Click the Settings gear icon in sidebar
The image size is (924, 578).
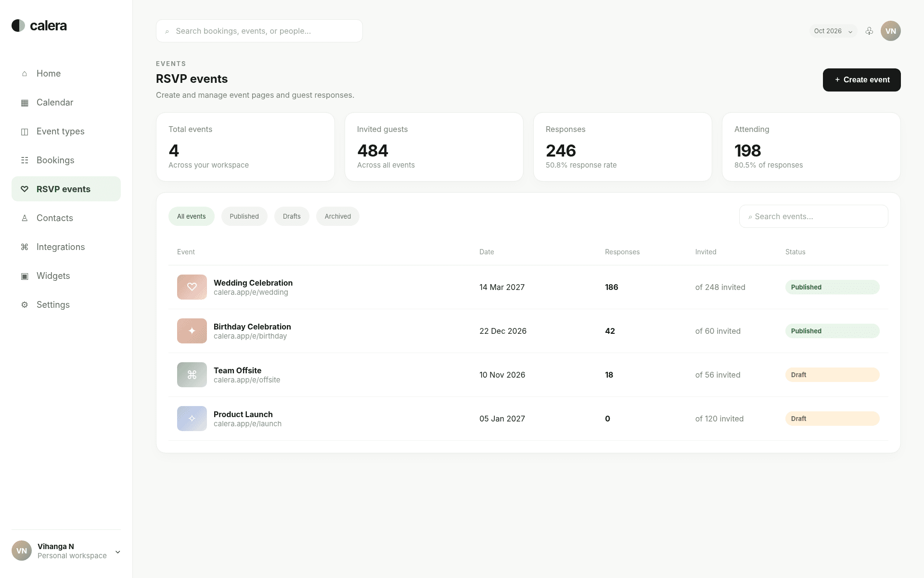[x=25, y=305]
